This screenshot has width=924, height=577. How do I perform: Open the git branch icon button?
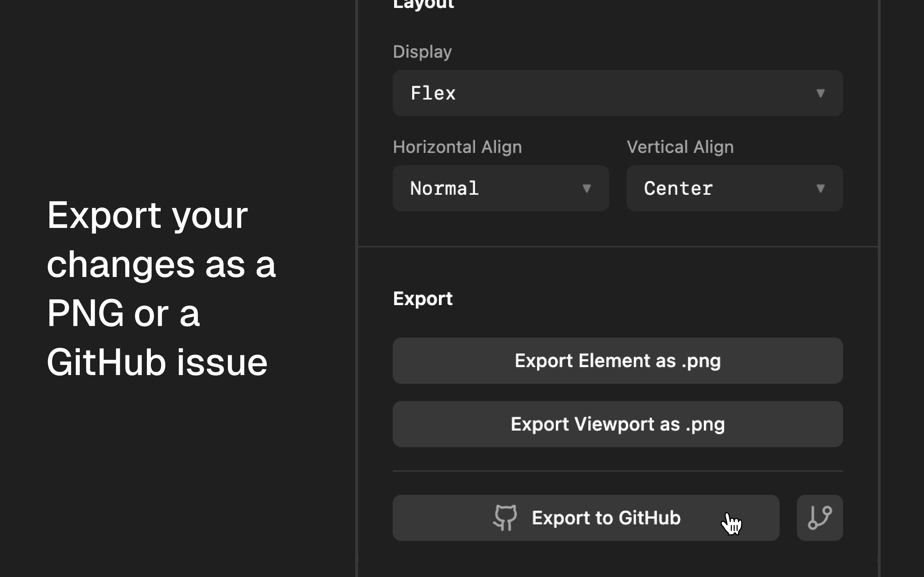click(820, 518)
